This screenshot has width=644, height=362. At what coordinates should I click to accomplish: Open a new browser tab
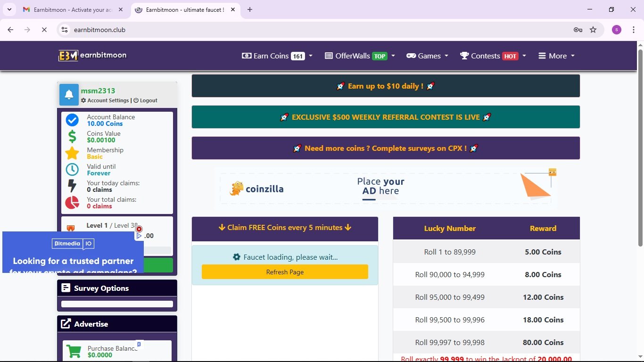[x=250, y=9]
